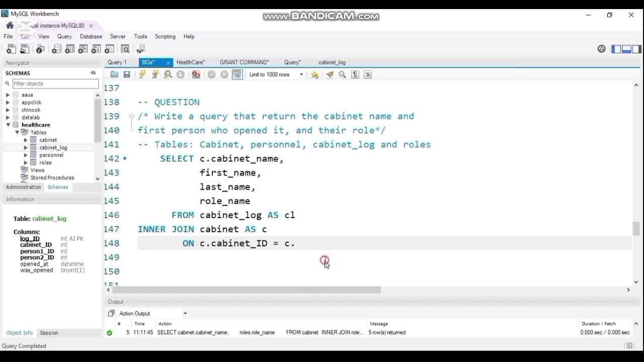This screenshot has width=644, height=362.
Task: Toggle the right sidebar panel visibility
Action: (636, 49)
